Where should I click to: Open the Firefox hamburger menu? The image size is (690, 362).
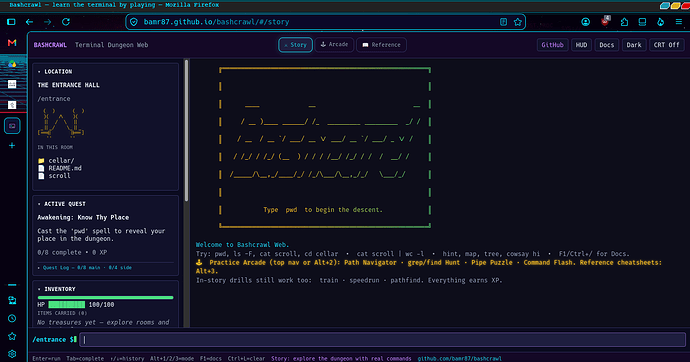679,22
